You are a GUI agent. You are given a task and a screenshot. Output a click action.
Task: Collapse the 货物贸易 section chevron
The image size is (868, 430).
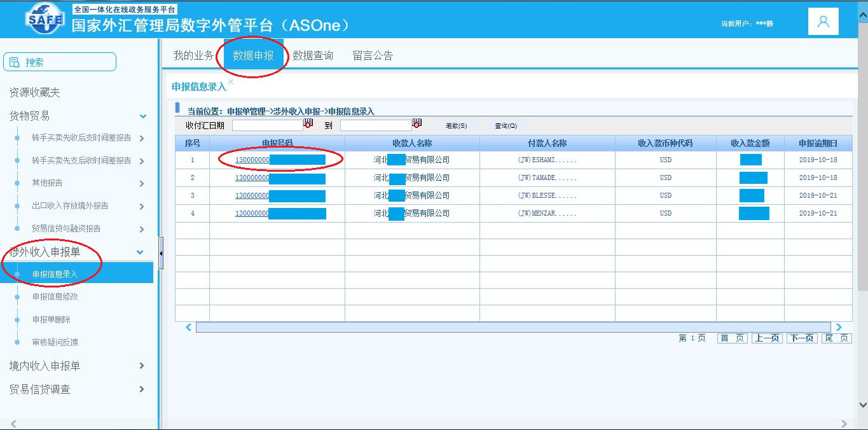coord(143,116)
